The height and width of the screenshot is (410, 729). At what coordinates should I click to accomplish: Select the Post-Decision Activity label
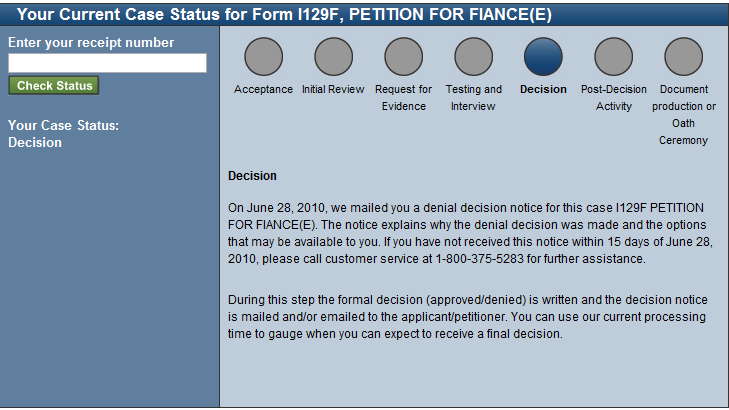pyautogui.click(x=613, y=98)
